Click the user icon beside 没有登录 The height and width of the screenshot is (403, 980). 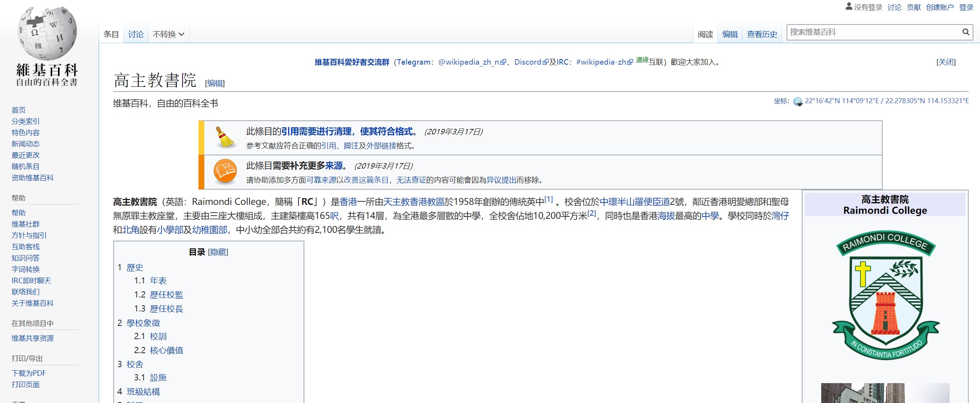pos(849,7)
